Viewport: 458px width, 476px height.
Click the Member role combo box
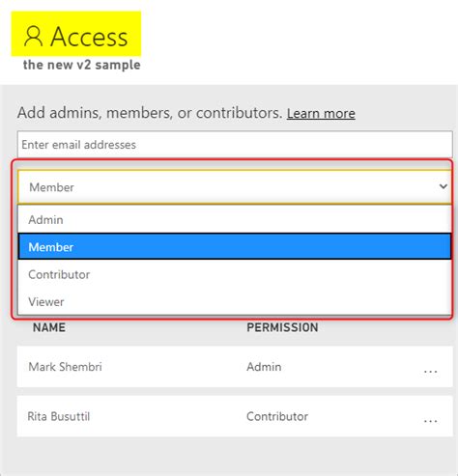(235, 187)
